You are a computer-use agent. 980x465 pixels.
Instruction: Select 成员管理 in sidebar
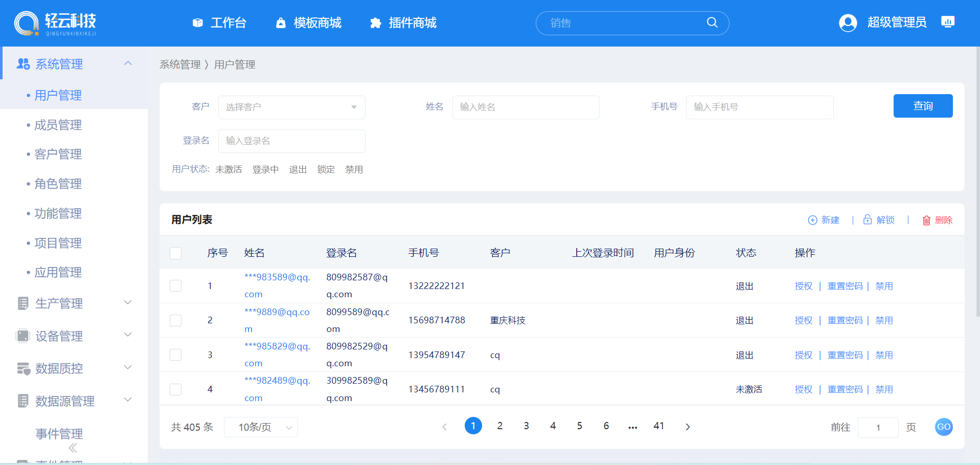point(58,125)
